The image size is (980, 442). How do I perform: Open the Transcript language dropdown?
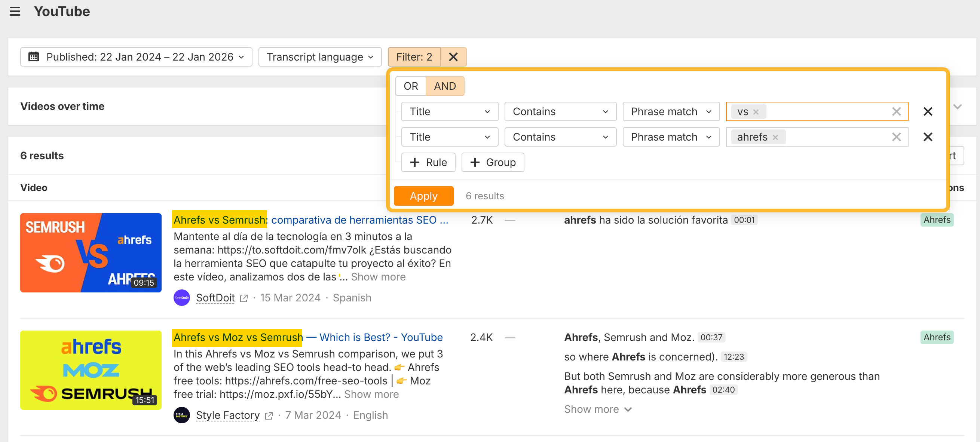tap(320, 57)
